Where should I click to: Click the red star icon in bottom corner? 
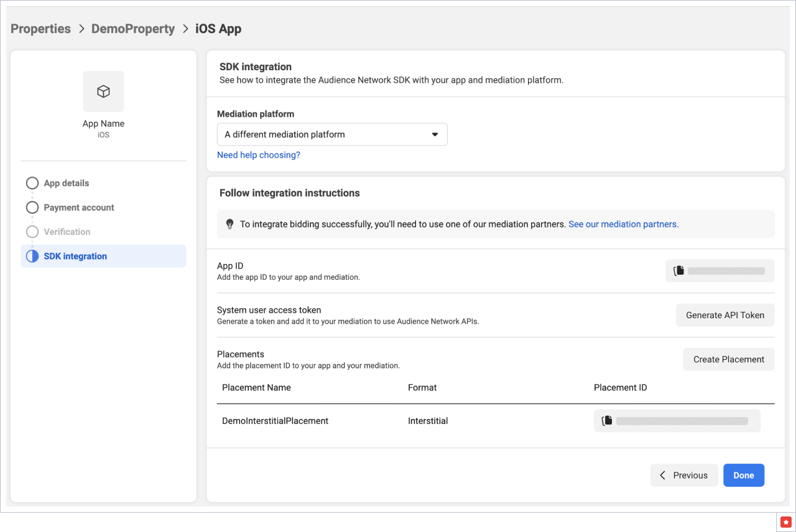tap(786, 521)
